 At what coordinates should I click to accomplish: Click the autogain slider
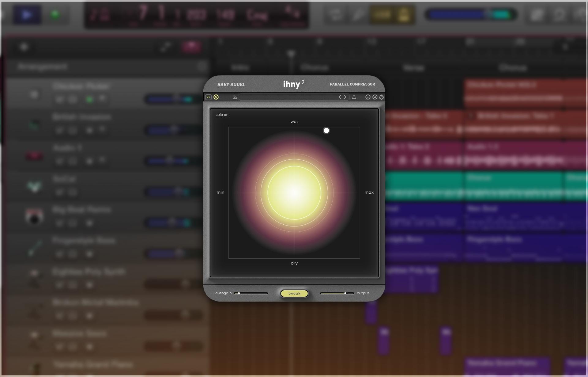pyautogui.click(x=251, y=293)
